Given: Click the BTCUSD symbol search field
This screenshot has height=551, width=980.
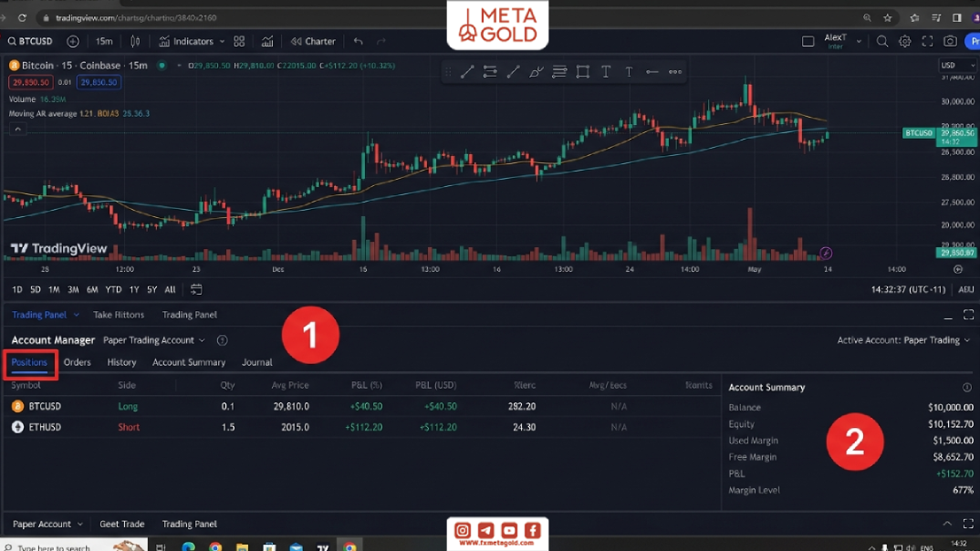Looking at the screenshot, I should tap(30, 41).
